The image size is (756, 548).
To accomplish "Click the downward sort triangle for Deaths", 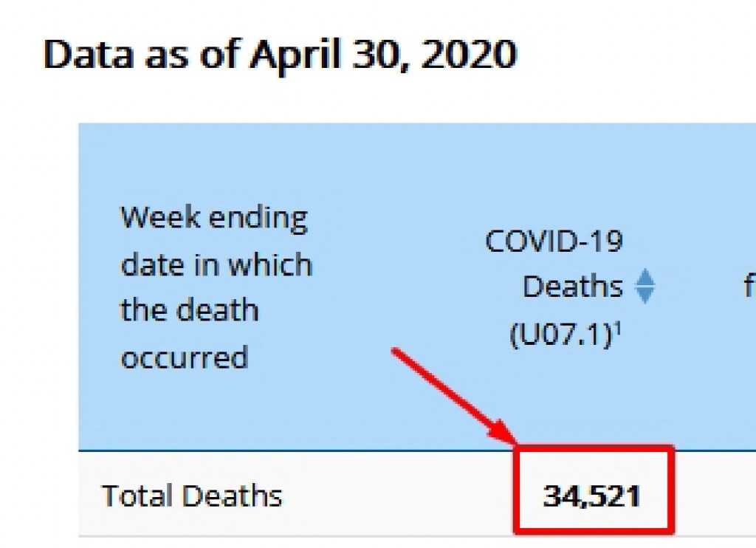I will tap(645, 295).
